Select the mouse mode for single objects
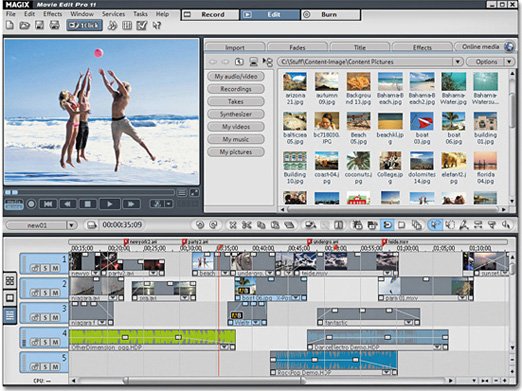This screenshot has height=391, width=522. (x=435, y=225)
